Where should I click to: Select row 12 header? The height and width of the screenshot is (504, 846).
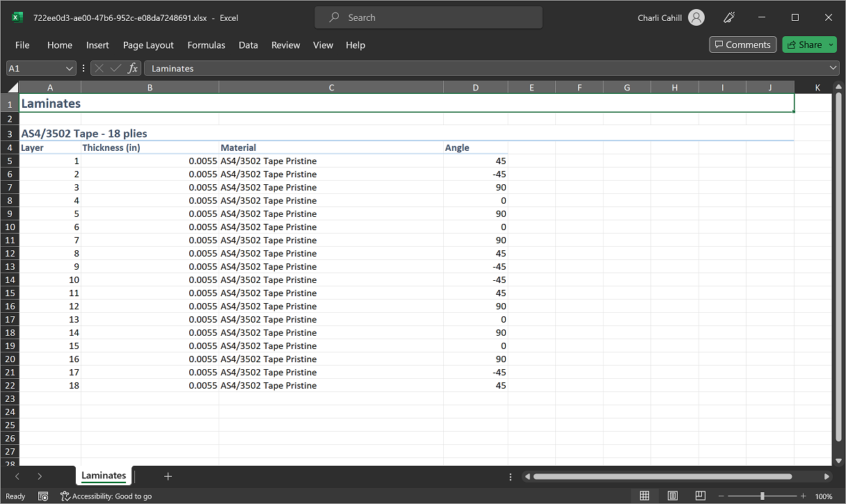10,254
